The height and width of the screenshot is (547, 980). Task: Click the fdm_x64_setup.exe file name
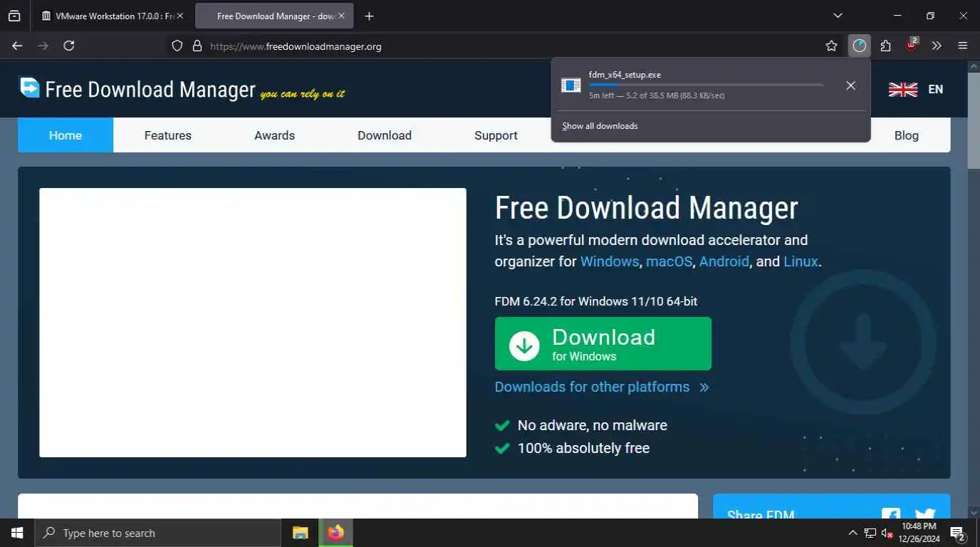pos(625,75)
